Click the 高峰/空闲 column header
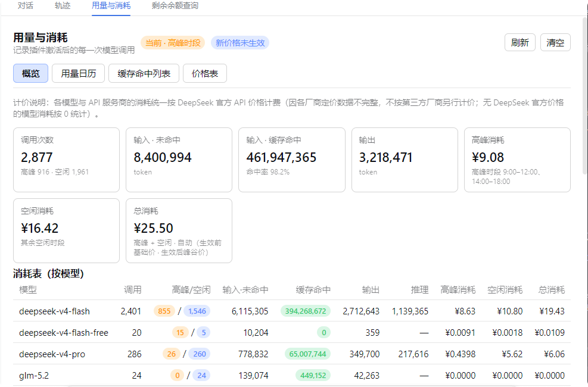This screenshot has height=387, width=588. tap(191, 289)
